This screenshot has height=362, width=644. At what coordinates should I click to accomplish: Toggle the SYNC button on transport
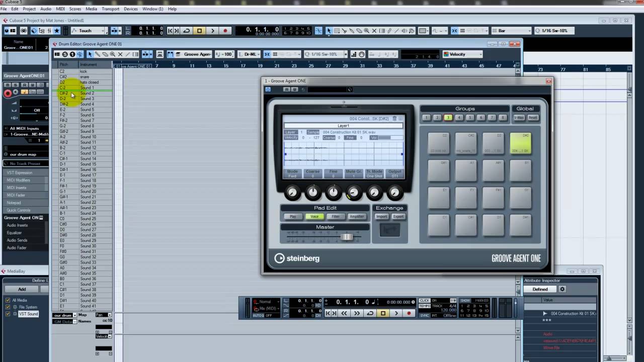point(425,315)
